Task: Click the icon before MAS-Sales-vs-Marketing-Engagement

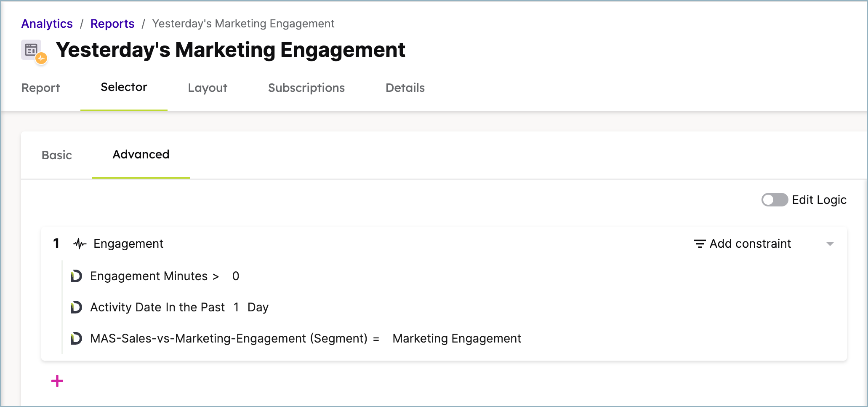Action: 76,338
